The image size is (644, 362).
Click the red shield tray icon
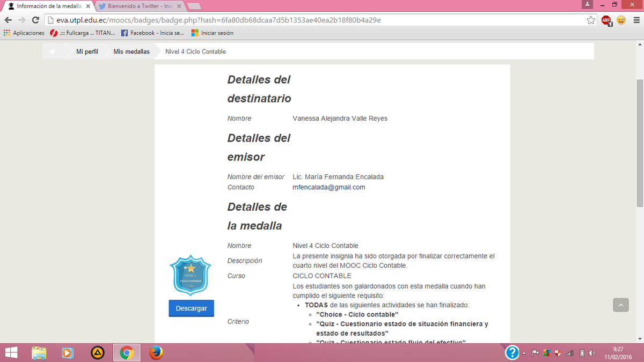pyautogui.click(x=558, y=353)
